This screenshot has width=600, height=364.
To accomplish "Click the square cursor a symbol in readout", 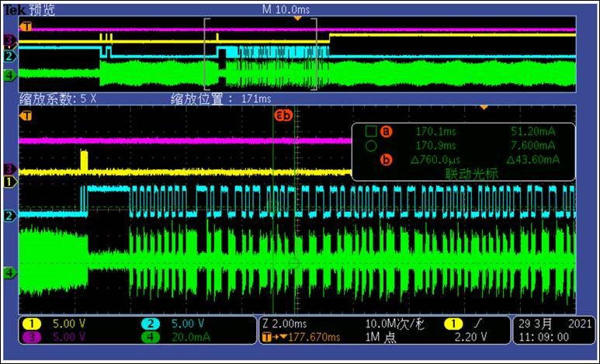I will coord(371,131).
